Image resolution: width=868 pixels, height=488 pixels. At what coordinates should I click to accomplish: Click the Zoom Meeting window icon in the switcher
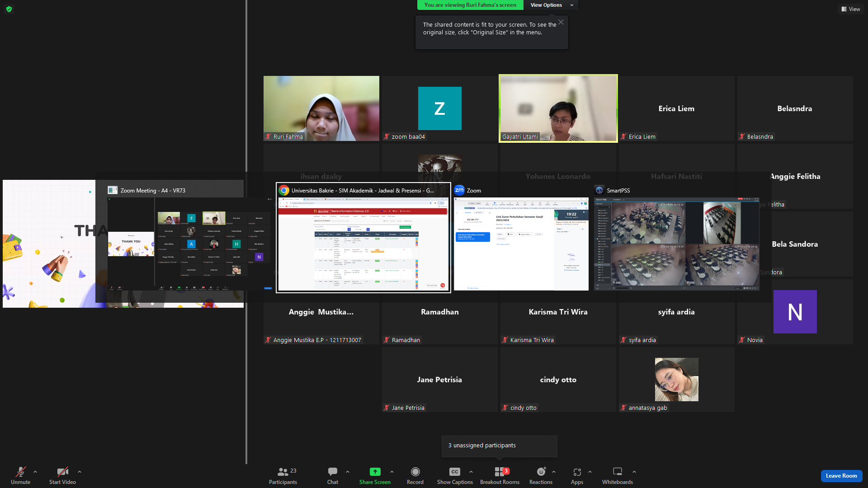coord(113,190)
